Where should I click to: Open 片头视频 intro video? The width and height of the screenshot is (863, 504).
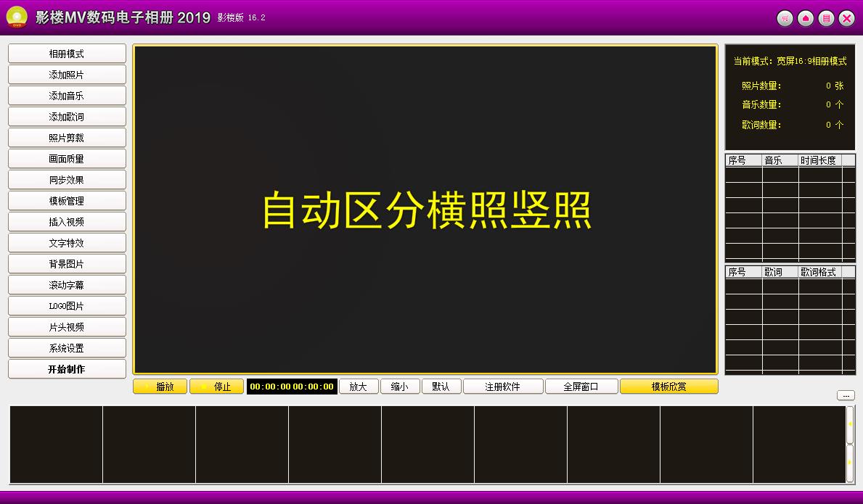(x=67, y=327)
